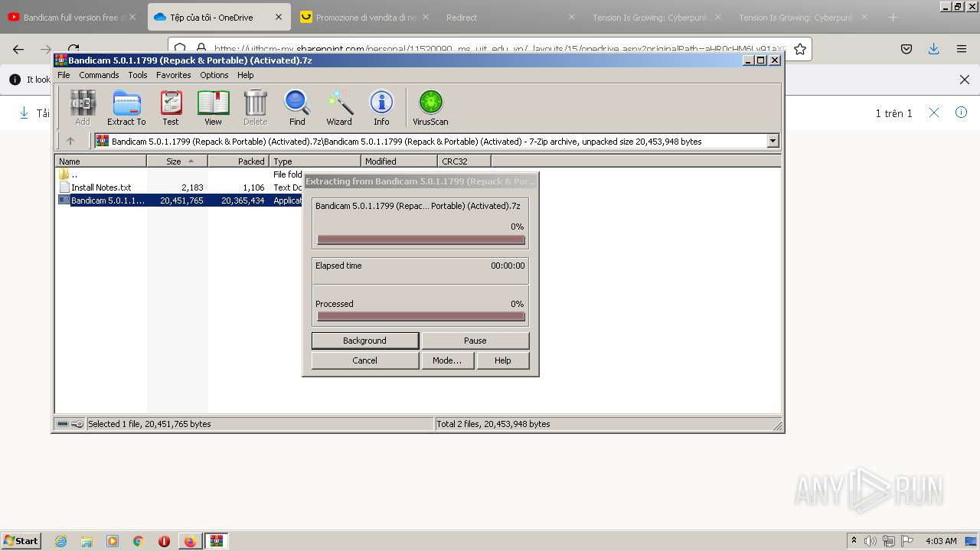Show hidden tray icons arrow
This screenshot has width=980, height=551.
pos(854,541)
